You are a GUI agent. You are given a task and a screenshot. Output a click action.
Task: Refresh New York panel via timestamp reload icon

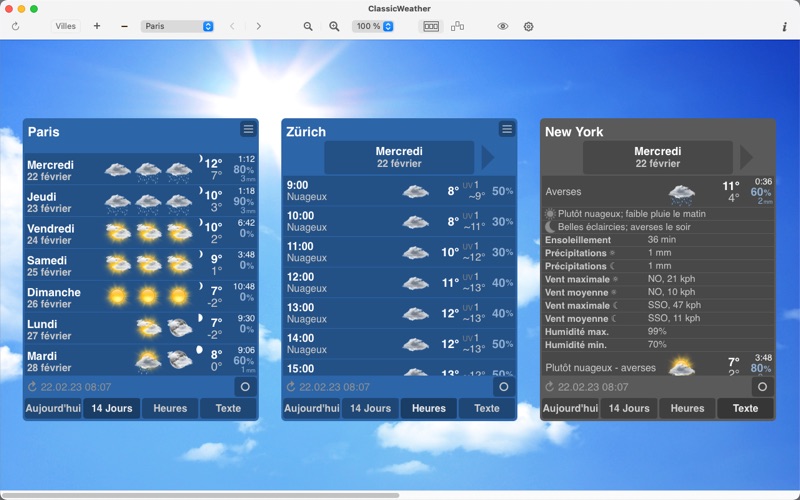pos(549,387)
